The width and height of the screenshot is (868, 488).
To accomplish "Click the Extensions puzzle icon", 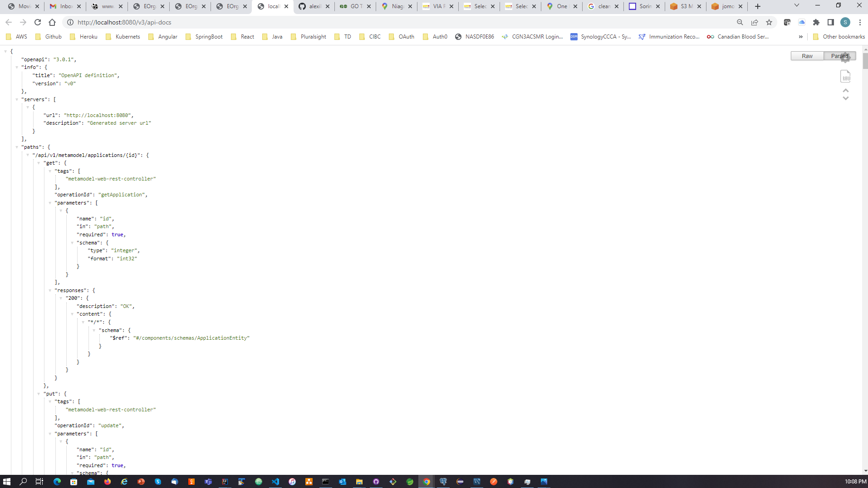I will [x=816, y=22].
